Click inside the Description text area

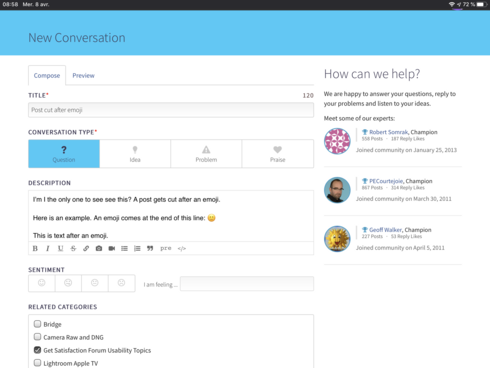(x=171, y=216)
